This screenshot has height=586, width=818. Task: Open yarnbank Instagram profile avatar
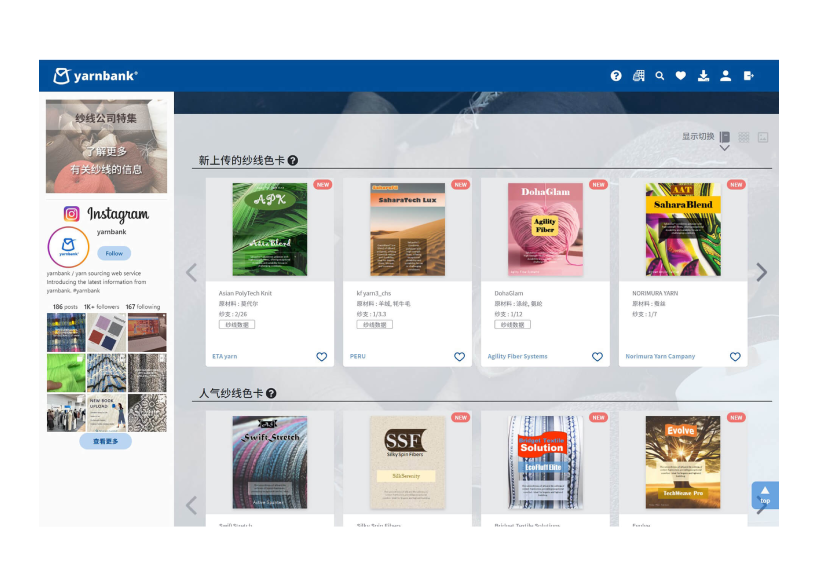pyautogui.click(x=68, y=247)
